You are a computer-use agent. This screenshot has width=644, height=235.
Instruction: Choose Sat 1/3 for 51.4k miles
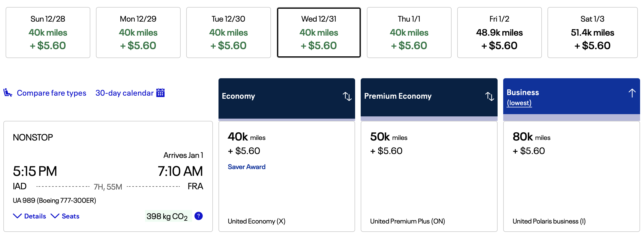[x=593, y=33]
